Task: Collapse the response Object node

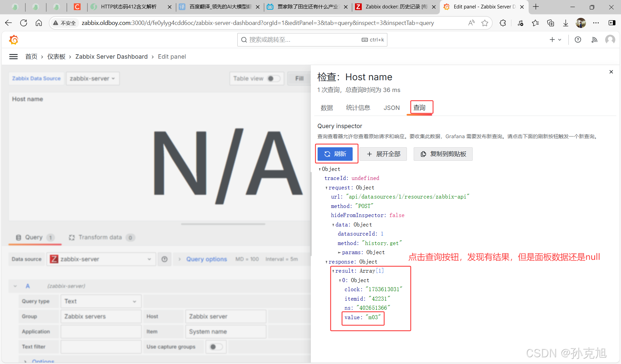Action: click(326, 262)
